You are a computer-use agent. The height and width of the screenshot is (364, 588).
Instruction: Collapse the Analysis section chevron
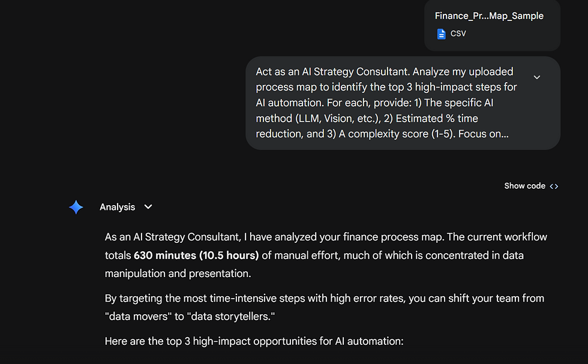pyautogui.click(x=148, y=207)
